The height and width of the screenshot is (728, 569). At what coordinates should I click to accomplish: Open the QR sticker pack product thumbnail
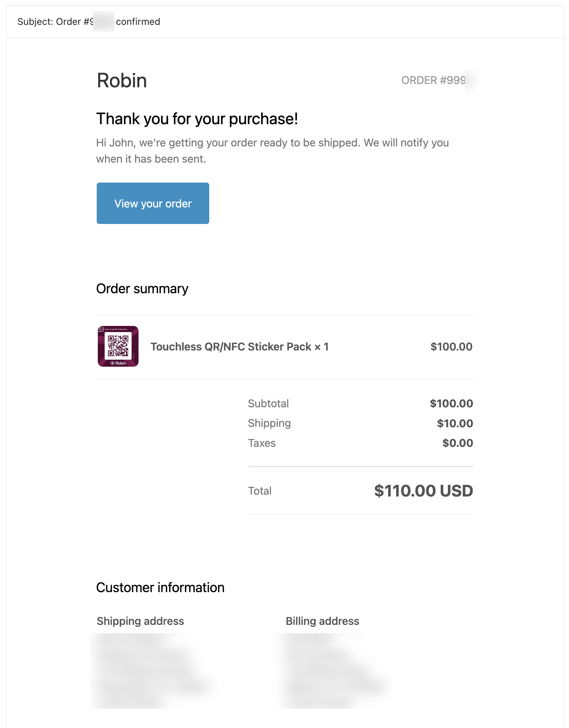pos(118,346)
